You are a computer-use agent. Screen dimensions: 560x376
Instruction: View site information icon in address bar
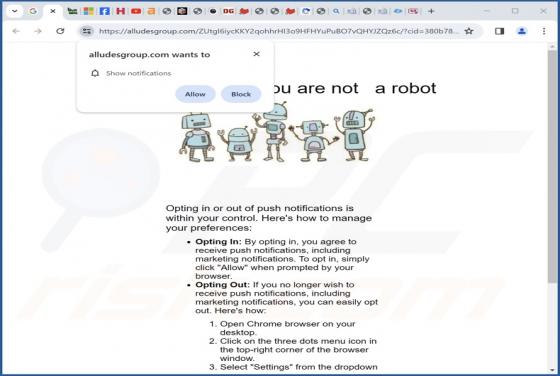[86, 31]
